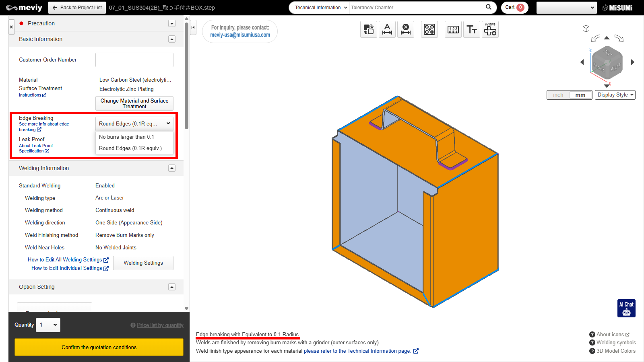Switch units to inch
Screen dimensions: 644x362
[x=558, y=95]
